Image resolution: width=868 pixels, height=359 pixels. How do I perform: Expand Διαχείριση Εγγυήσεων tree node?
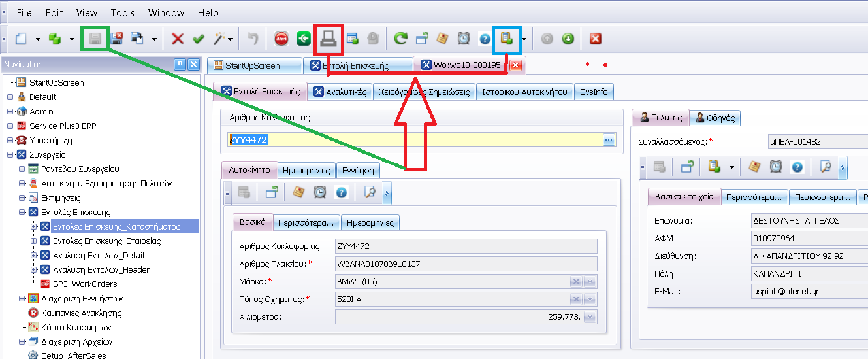(x=22, y=299)
